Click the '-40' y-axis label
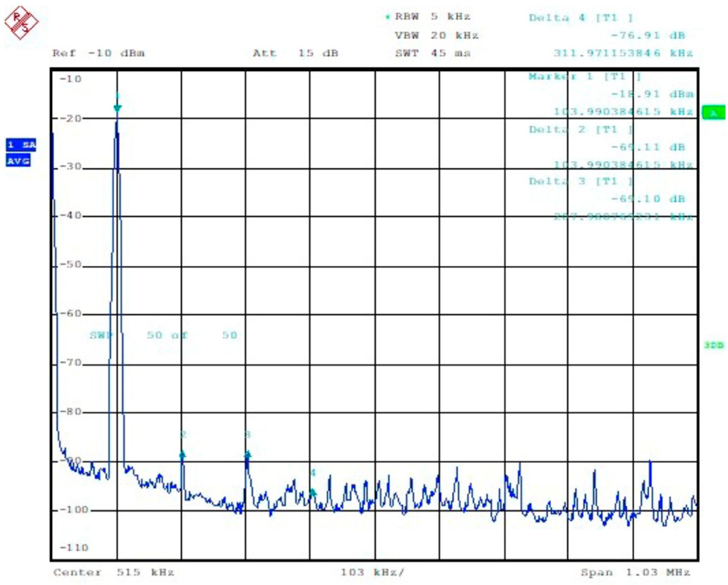The width and height of the screenshot is (728, 585). click(71, 216)
